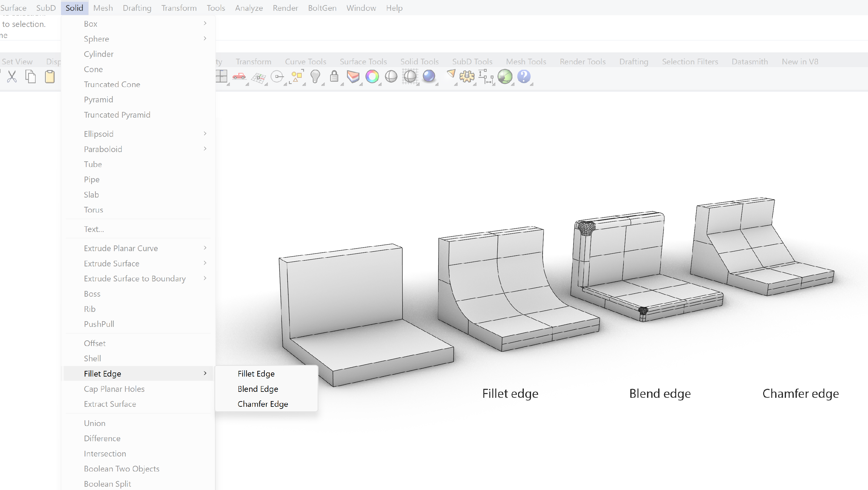Expand the Paraboloid submenu arrow

[205, 149]
